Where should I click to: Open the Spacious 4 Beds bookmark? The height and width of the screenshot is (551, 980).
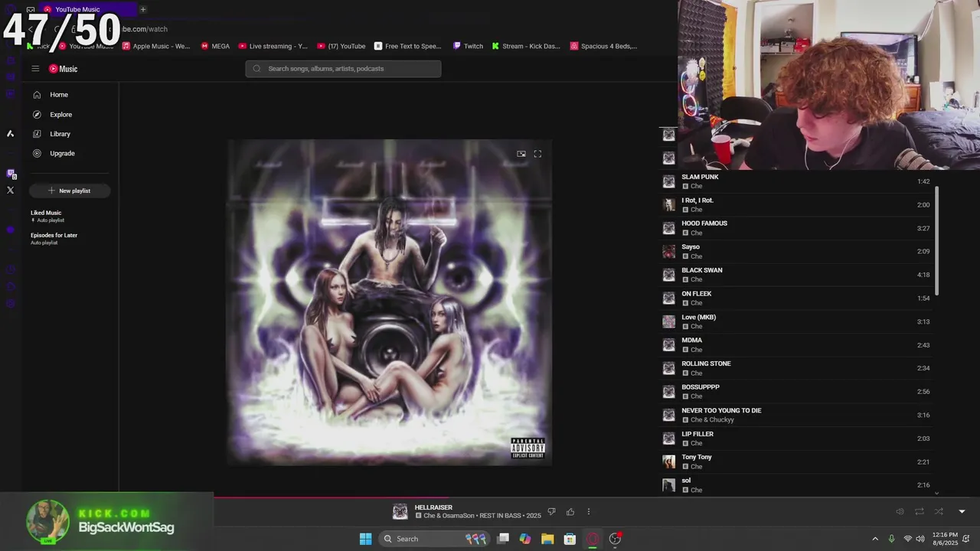(604, 46)
